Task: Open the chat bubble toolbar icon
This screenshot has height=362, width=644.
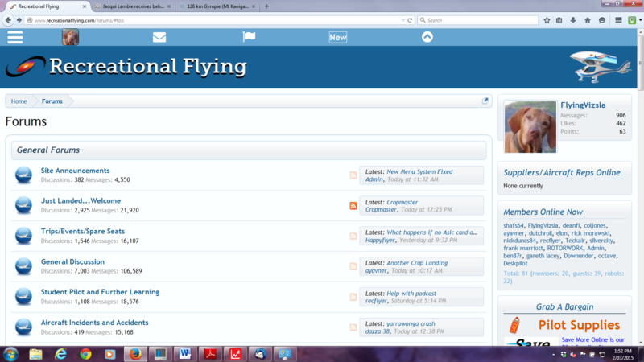Action: point(602,20)
